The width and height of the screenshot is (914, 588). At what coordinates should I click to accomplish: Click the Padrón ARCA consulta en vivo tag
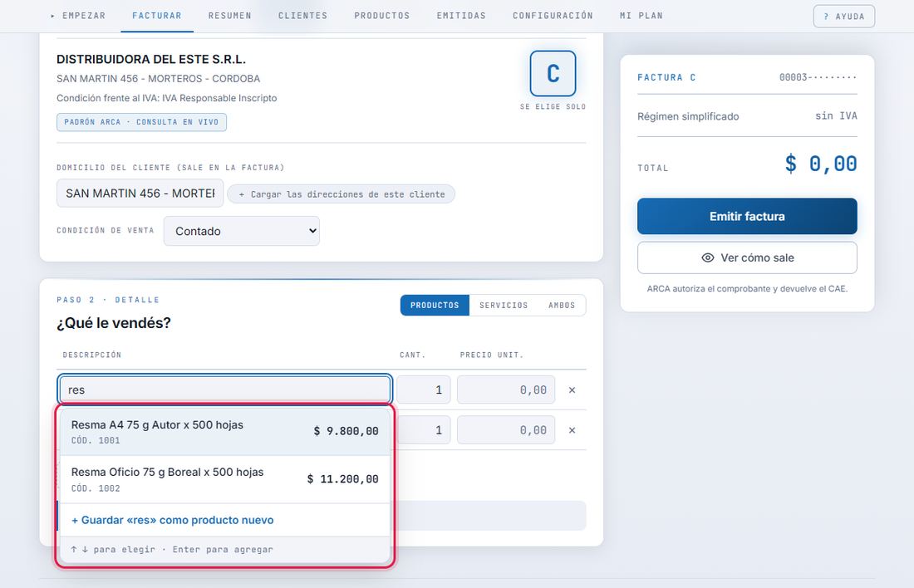[x=141, y=122]
